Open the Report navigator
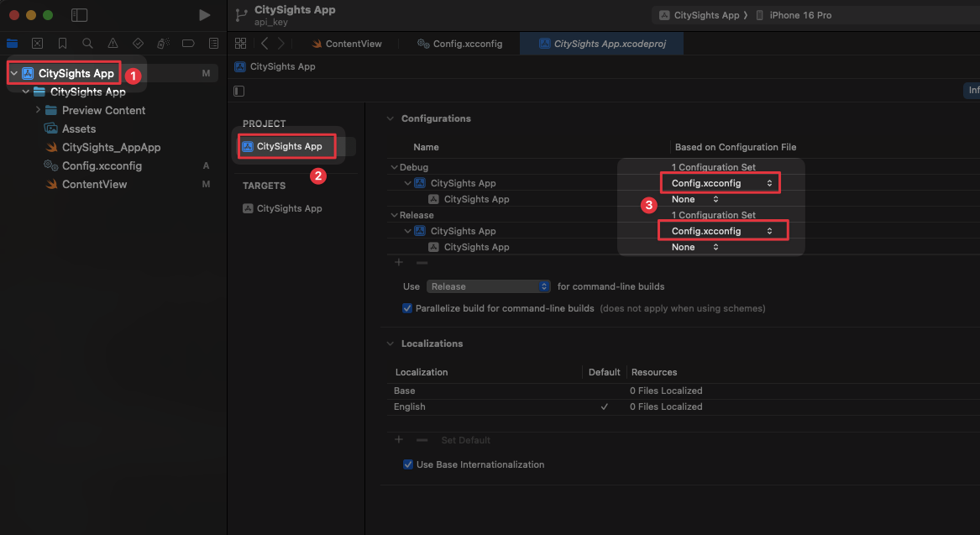The width and height of the screenshot is (980, 535). click(214, 43)
